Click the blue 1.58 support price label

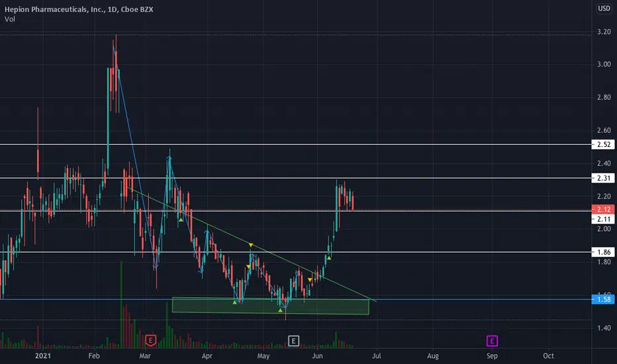pyautogui.click(x=603, y=299)
